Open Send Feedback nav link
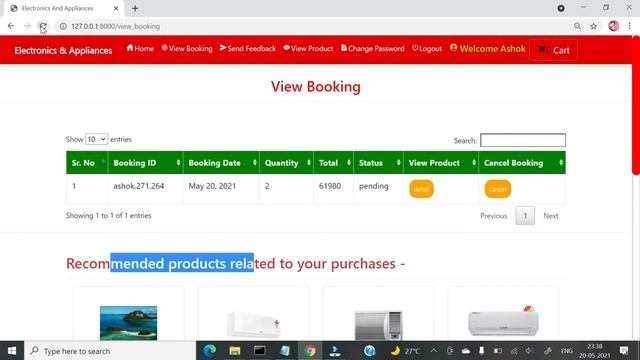This screenshot has width=640, height=360. (248, 48)
